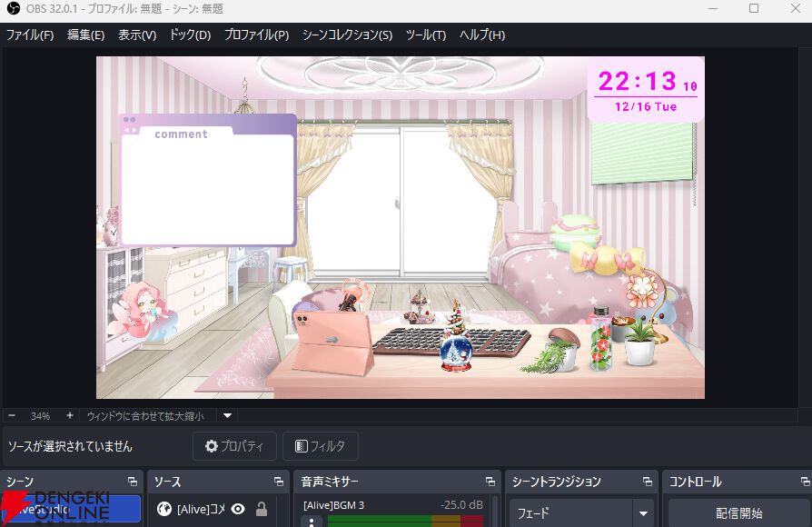This screenshot has width=812, height=527.
Task: Open the ツール(T) menu
Action: [425, 35]
